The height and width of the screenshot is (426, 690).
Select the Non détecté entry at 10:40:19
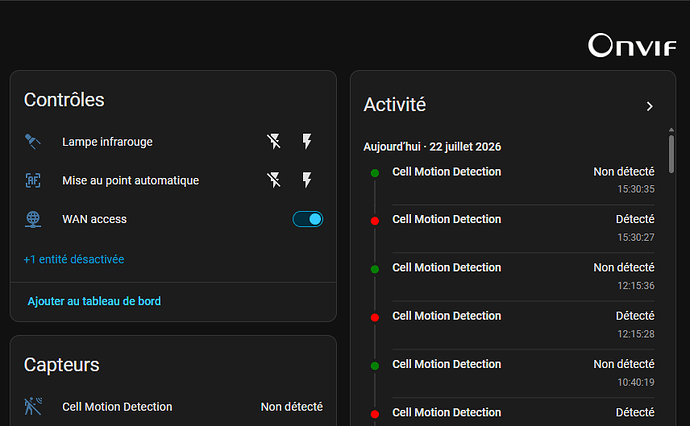(523, 373)
